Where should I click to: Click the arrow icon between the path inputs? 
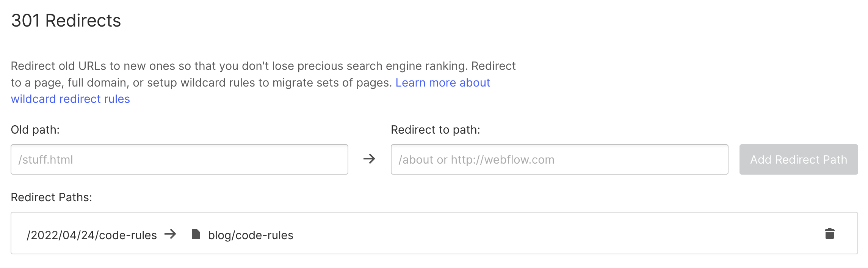click(369, 159)
